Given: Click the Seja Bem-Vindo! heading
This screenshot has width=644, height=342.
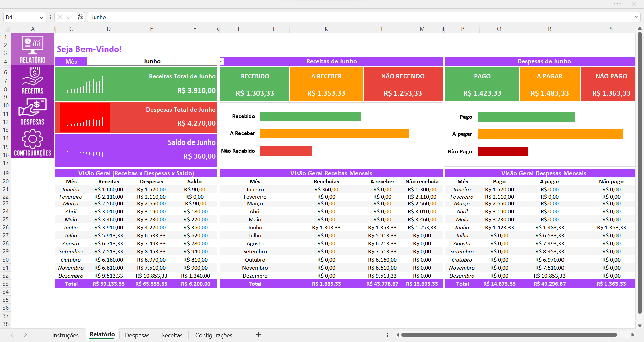Looking at the screenshot, I should click(x=90, y=49).
